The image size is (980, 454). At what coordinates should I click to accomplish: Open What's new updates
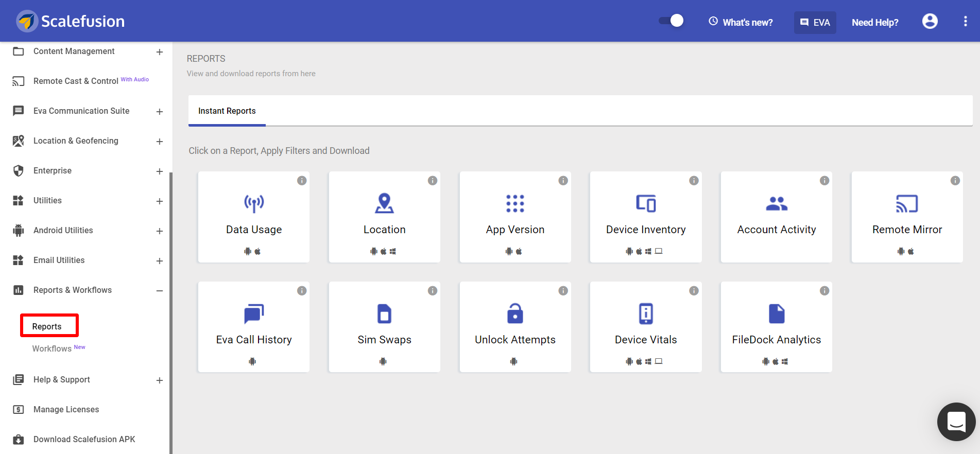741,22
